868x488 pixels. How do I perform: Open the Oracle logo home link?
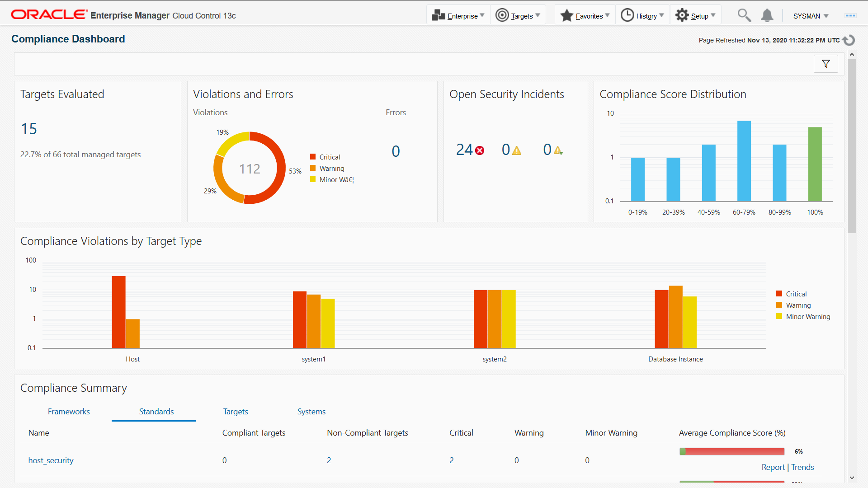[50, 15]
